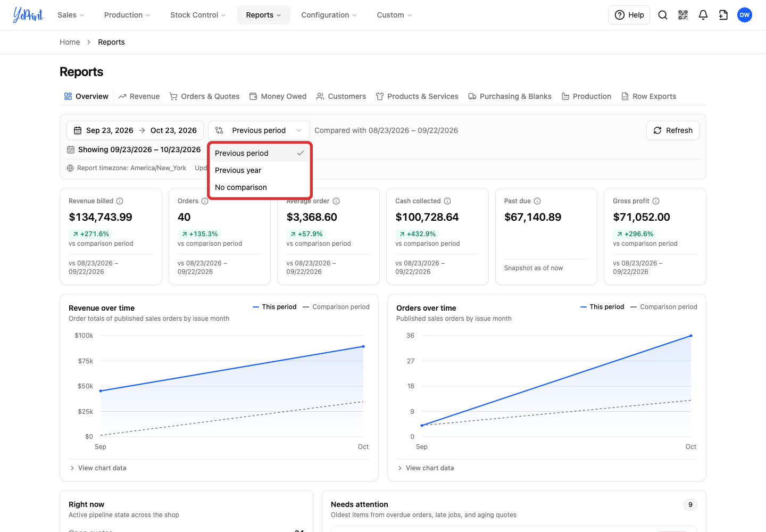Open the Help button
This screenshot has width=766, height=532.
[629, 15]
